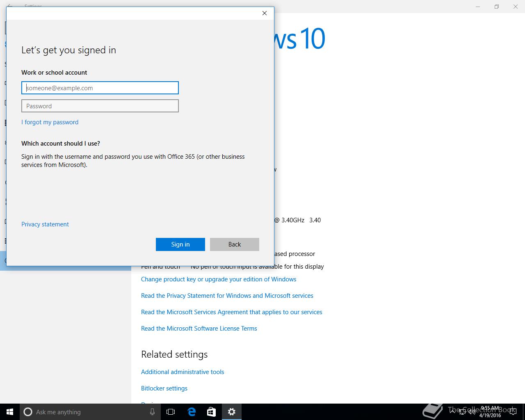Open Additional administrative tools link
The image size is (525, 420).
183,372
